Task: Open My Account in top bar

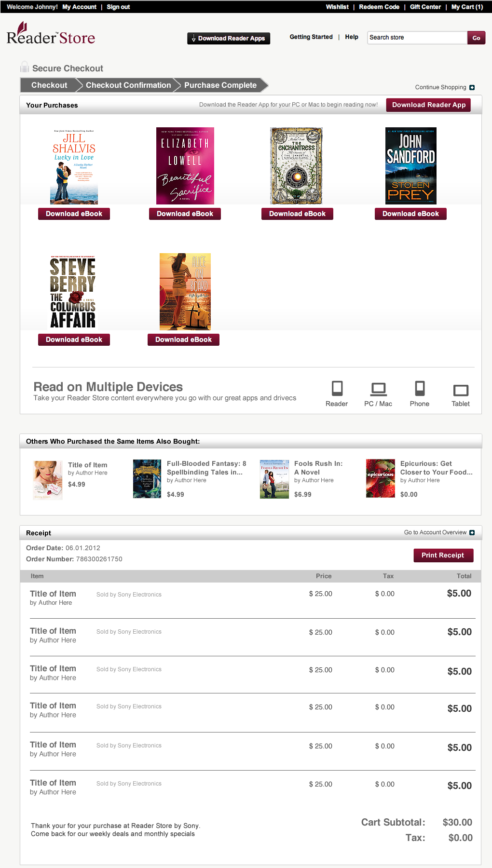Action: coord(79,7)
